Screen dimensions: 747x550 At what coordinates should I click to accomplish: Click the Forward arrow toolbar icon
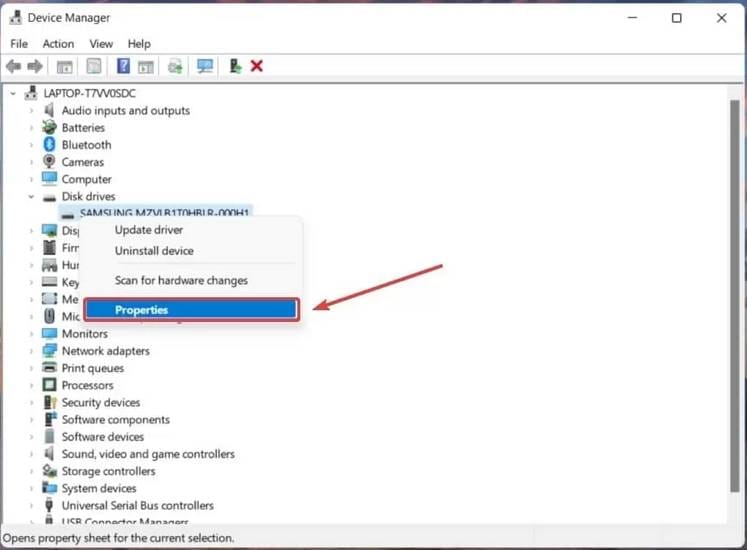coord(35,66)
